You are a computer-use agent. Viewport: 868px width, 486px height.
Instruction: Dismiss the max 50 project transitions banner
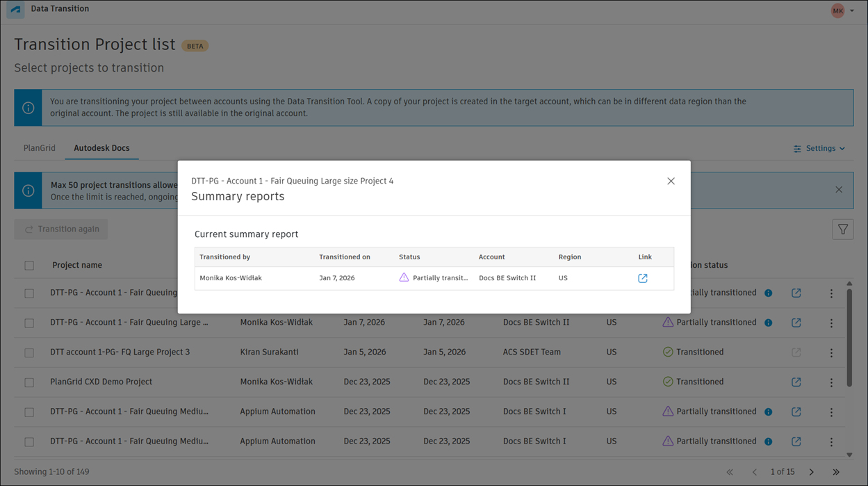coord(839,190)
